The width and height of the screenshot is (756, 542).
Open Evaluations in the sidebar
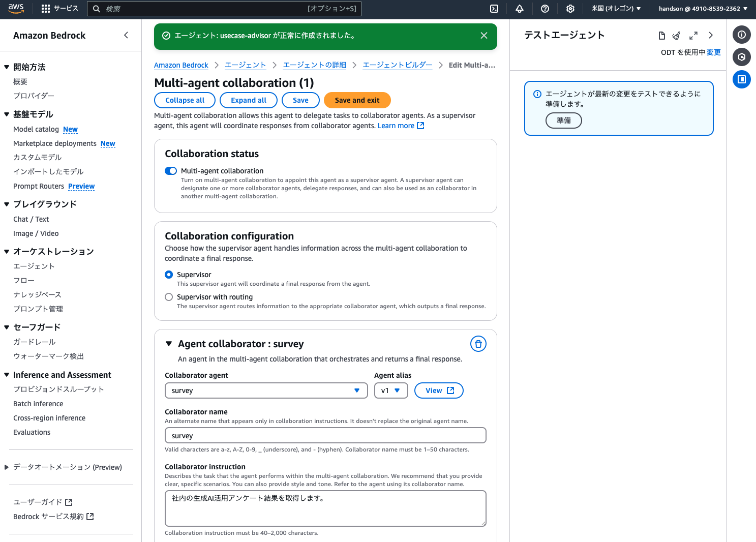(x=32, y=432)
